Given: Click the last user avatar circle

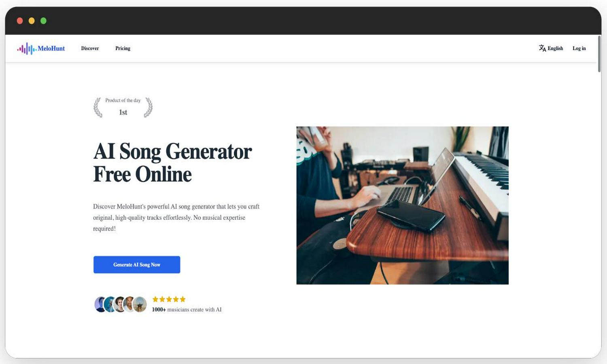Looking at the screenshot, I should [140, 305].
